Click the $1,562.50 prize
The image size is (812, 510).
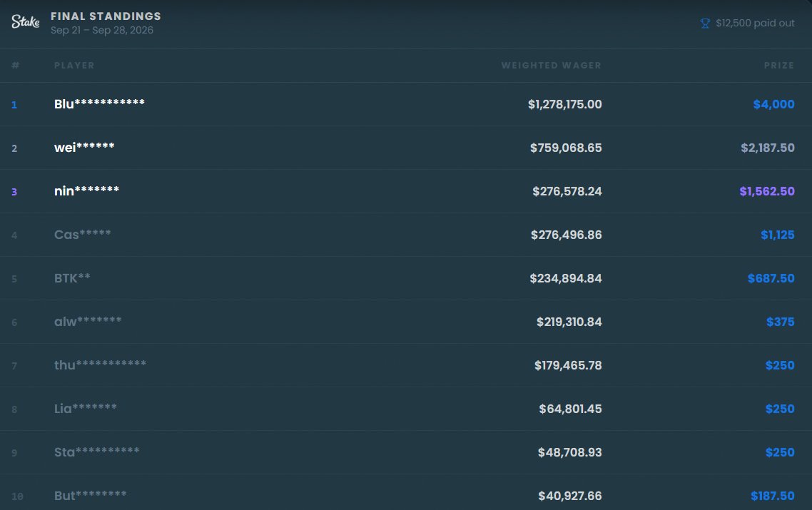(x=767, y=191)
